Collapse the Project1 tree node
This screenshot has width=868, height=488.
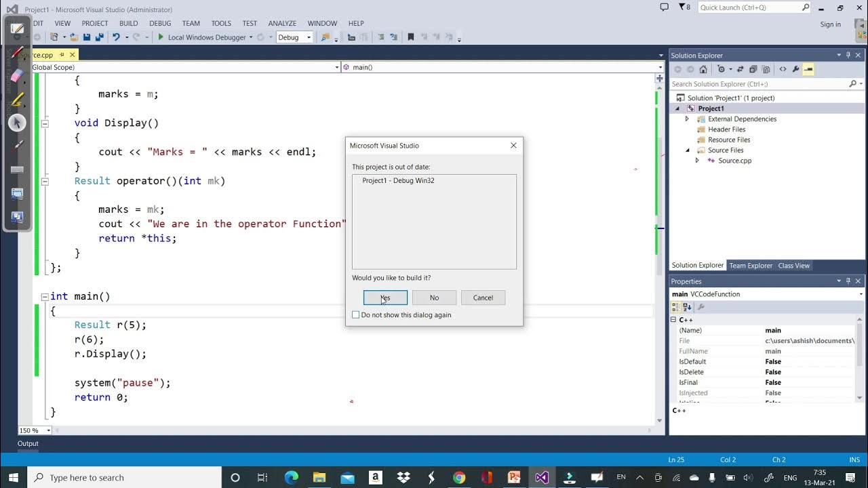tap(677, 108)
